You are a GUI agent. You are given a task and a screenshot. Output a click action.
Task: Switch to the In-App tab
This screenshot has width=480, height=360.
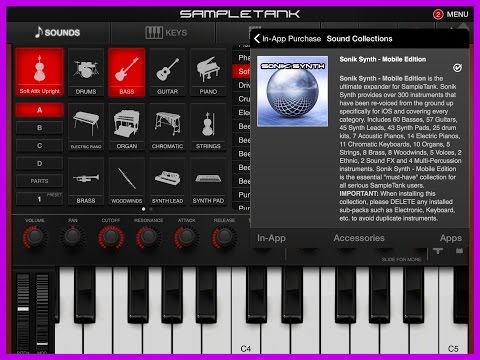[271, 238]
